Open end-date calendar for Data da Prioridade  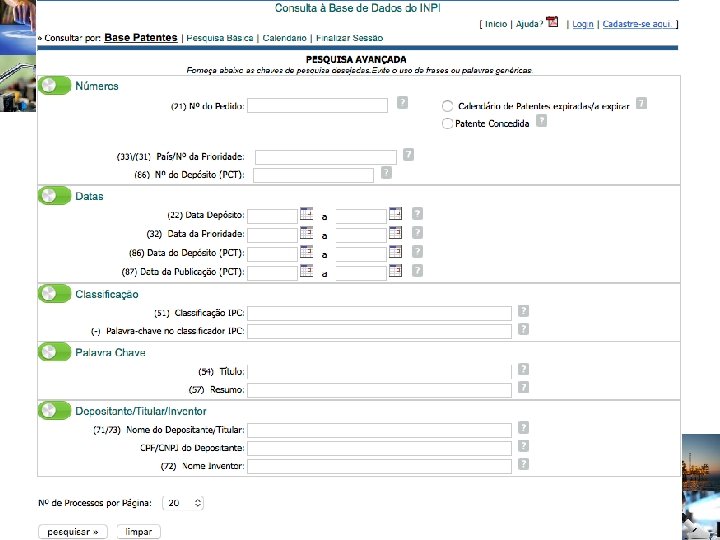coord(395,233)
